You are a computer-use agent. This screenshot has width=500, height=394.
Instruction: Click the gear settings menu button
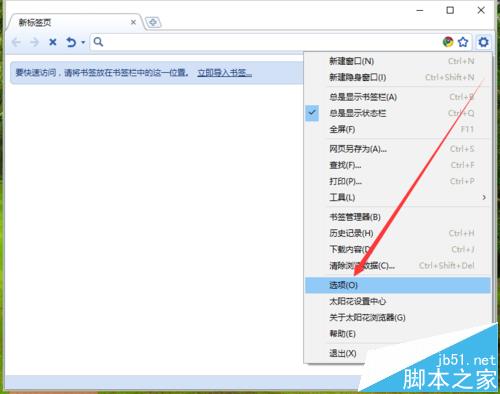[x=483, y=42]
